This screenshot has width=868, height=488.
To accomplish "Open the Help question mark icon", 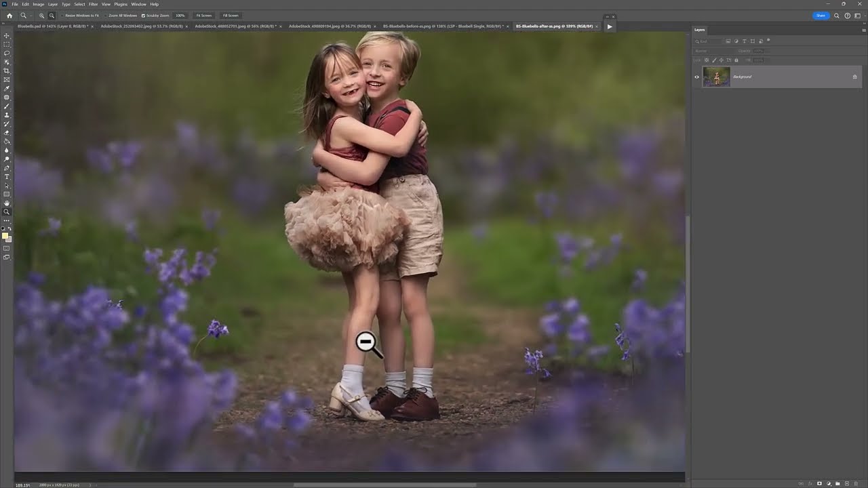I will click(x=848, y=15).
